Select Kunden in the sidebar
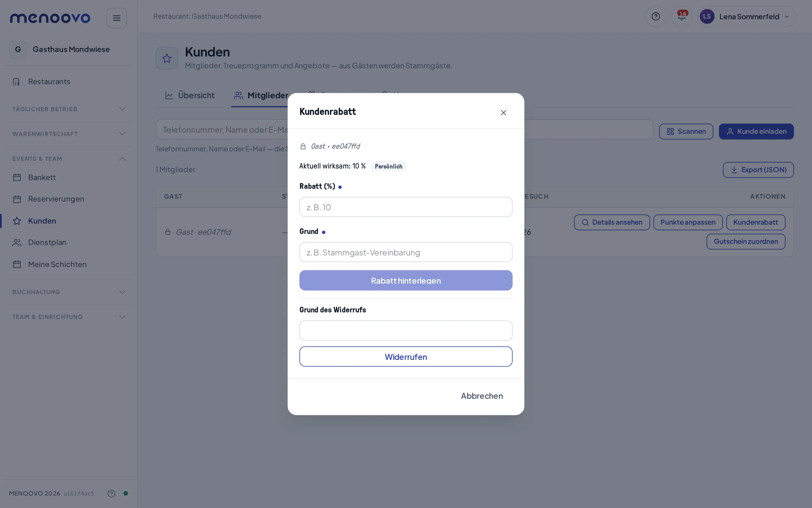 click(x=69, y=221)
